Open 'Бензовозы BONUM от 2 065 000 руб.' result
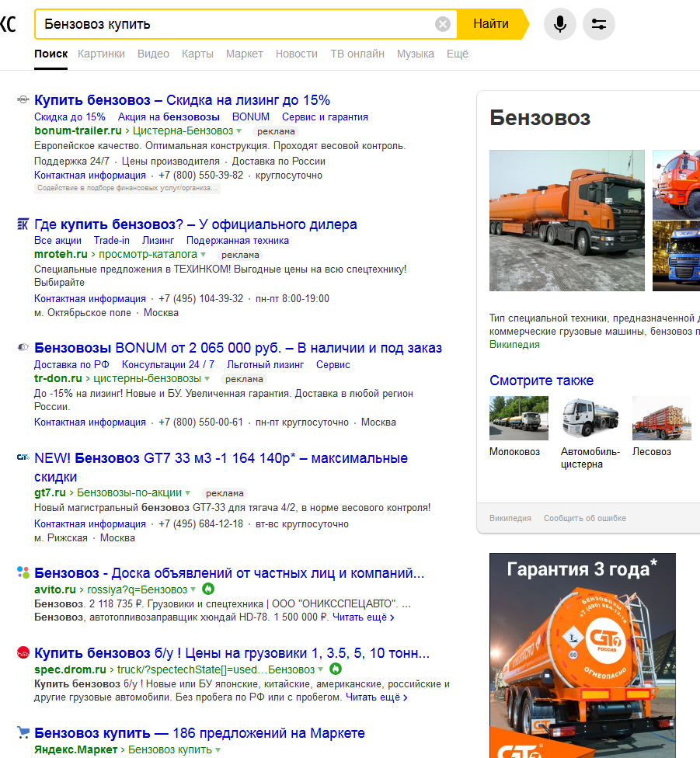Image resolution: width=700 pixels, height=758 pixels. click(238, 348)
